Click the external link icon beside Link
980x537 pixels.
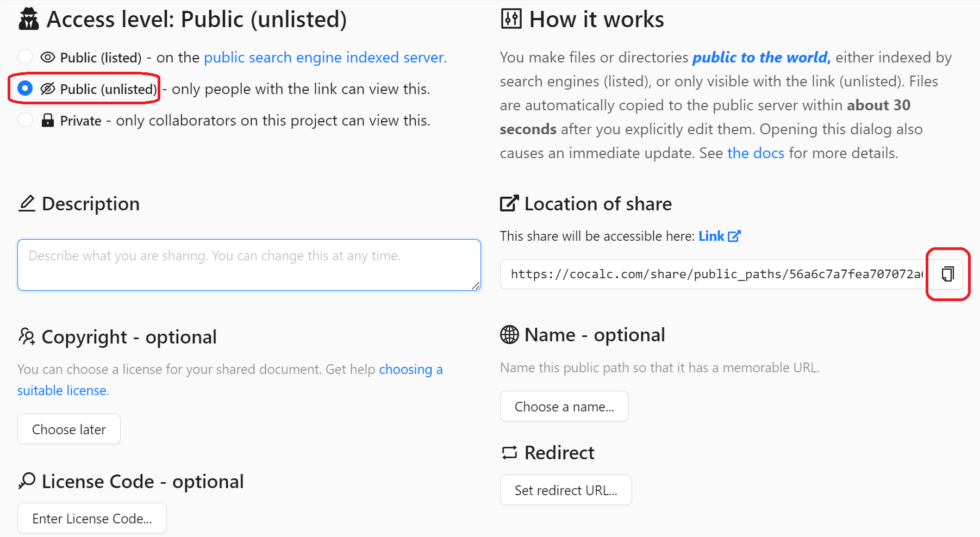pyautogui.click(x=734, y=236)
